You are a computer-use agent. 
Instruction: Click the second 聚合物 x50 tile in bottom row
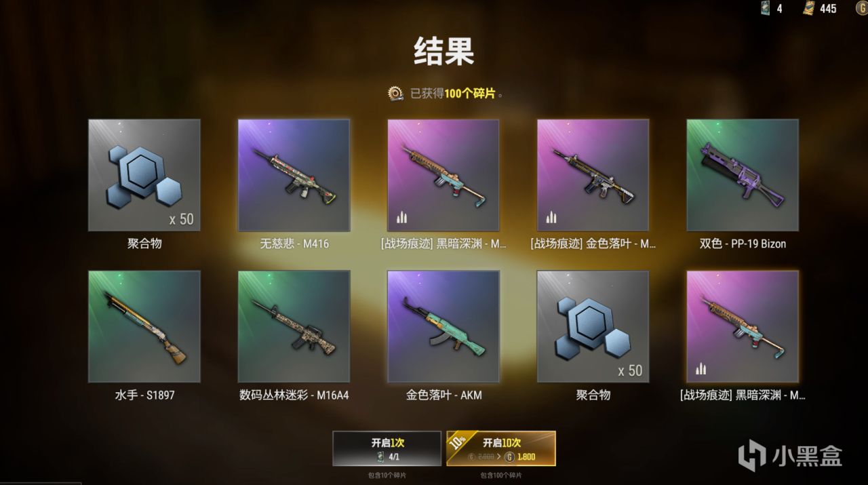[593, 326]
